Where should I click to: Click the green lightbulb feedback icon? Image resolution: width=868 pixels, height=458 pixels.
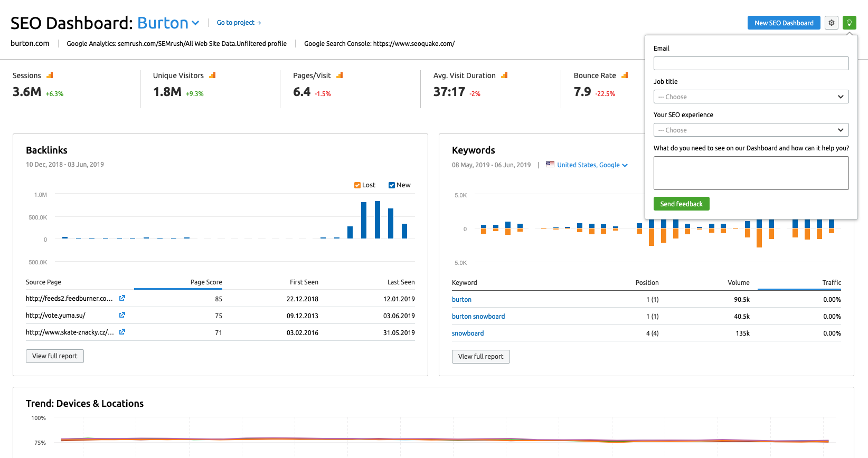pyautogui.click(x=849, y=23)
